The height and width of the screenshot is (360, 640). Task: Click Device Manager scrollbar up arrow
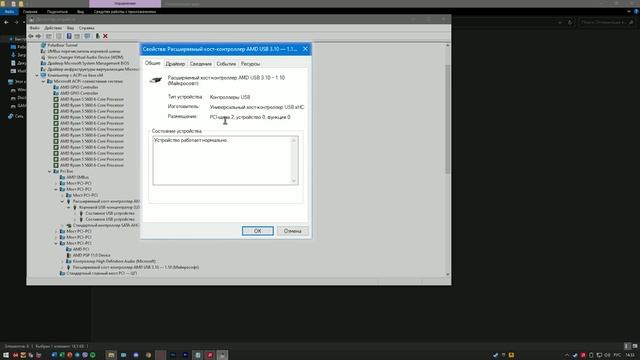(x=448, y=45)
